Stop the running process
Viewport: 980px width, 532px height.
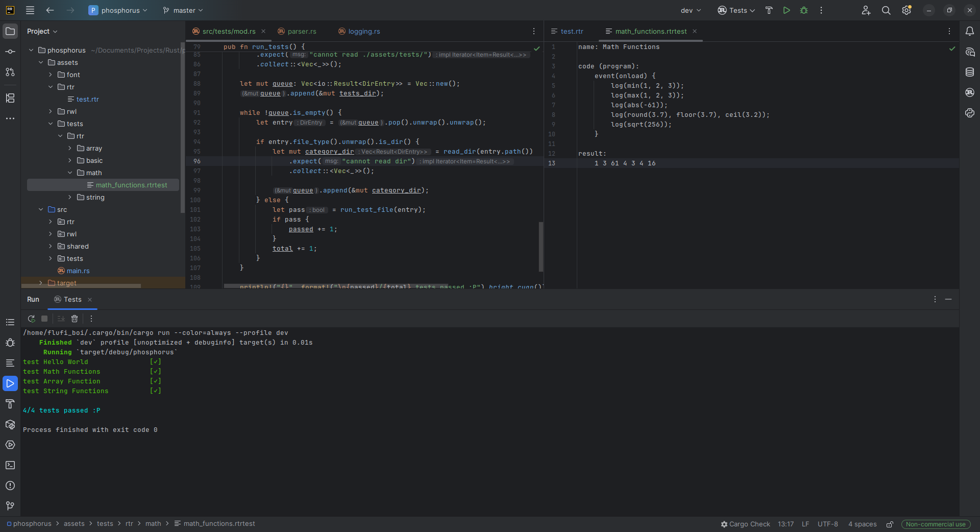point(44,319)
